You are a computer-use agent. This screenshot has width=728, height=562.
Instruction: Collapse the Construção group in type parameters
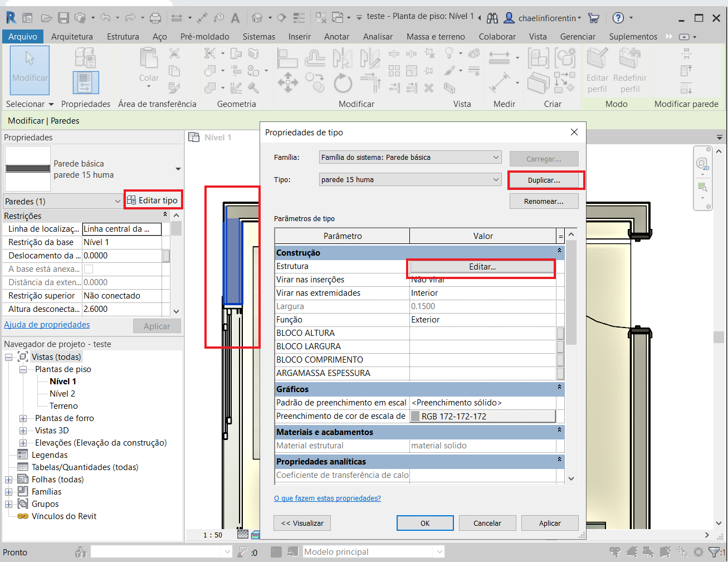559,251
